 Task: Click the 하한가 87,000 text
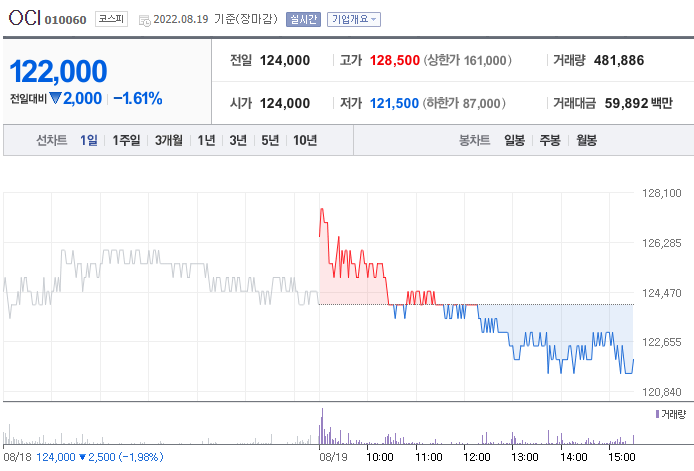point(464,103)
